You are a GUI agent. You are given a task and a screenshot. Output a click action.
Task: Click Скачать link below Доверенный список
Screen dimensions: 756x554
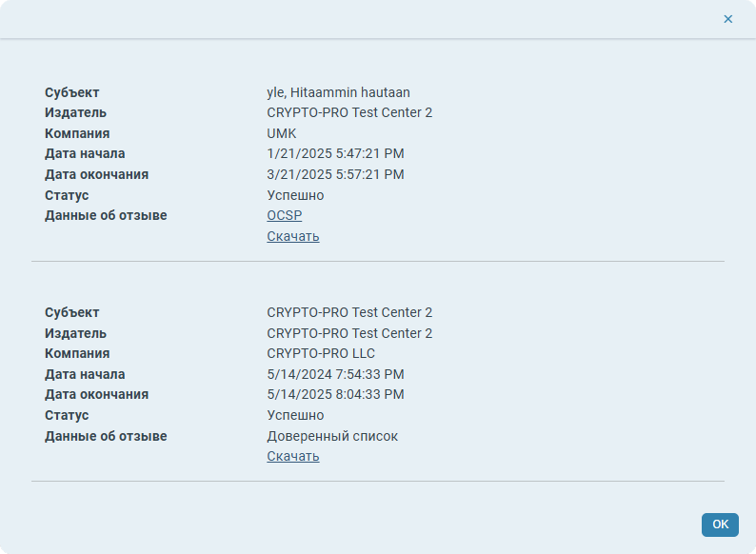pyautogui.click(x=292, y=456)
